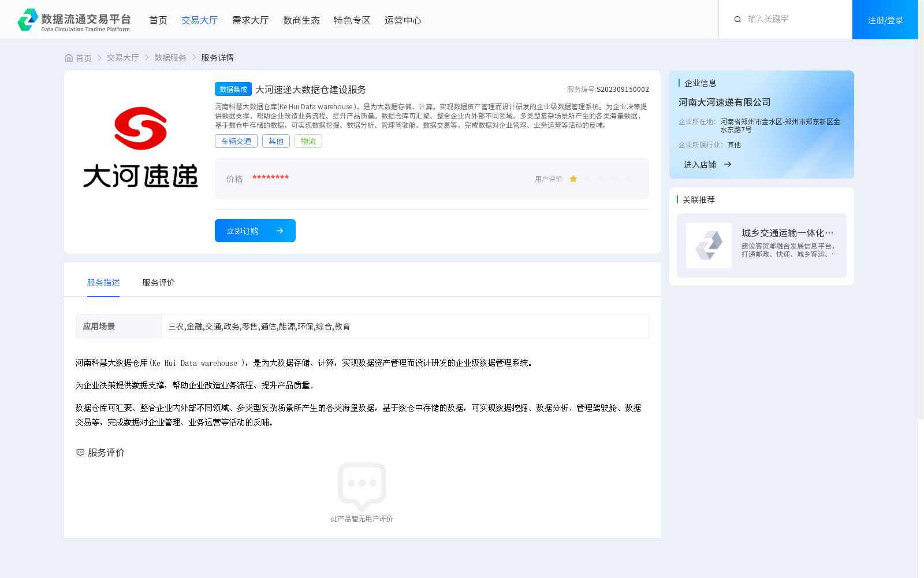The height and width of the screenshot is (578, 924).
Task: Open the 数商生态 menu item
Action: [x=301, y=20]
